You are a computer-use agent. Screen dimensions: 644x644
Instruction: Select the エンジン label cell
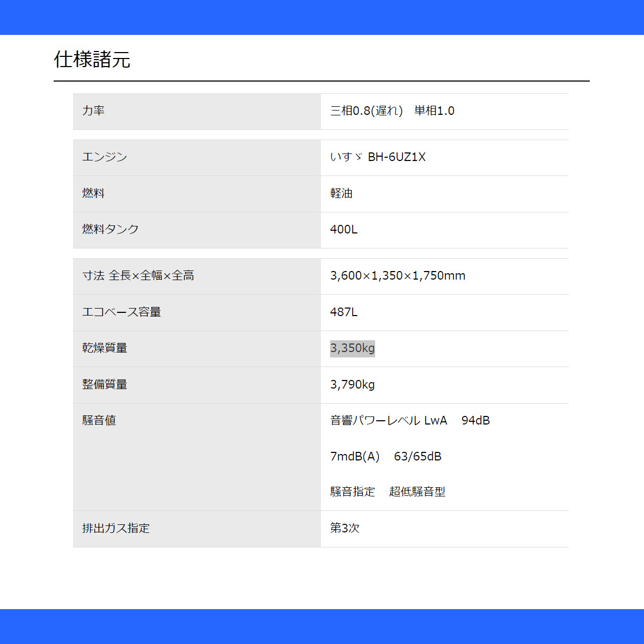pos(197,158)
